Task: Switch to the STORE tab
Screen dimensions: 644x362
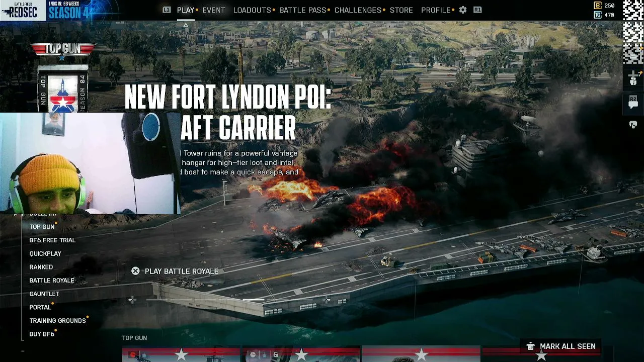Action: 401,10
